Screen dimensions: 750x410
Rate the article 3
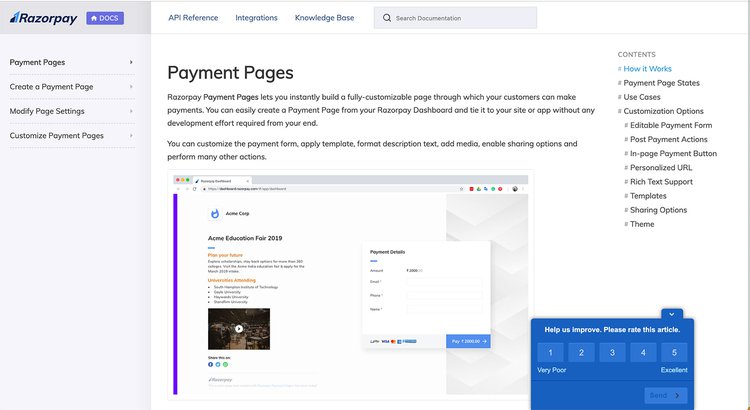coord(612,353)
